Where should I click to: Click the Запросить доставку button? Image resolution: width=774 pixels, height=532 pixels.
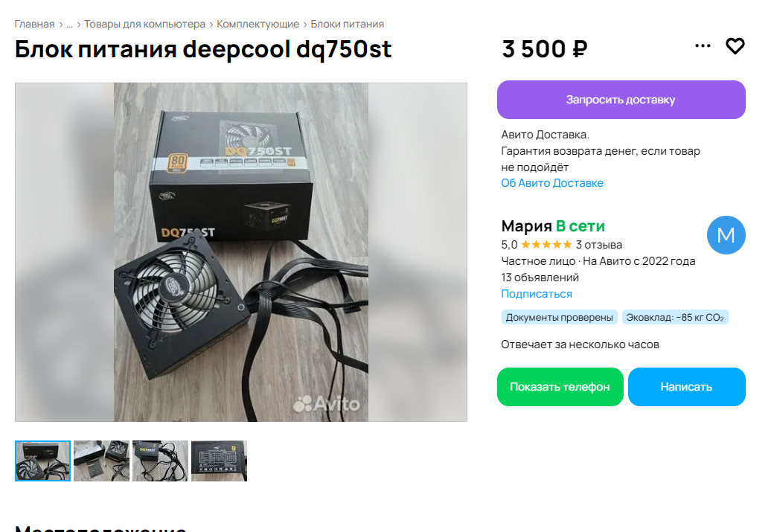pos(621,100)
